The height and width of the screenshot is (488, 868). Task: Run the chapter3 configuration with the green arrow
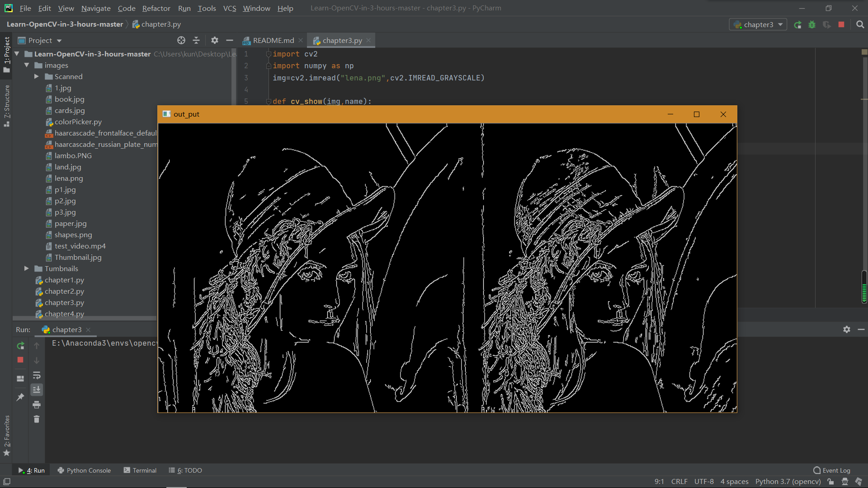798,25
